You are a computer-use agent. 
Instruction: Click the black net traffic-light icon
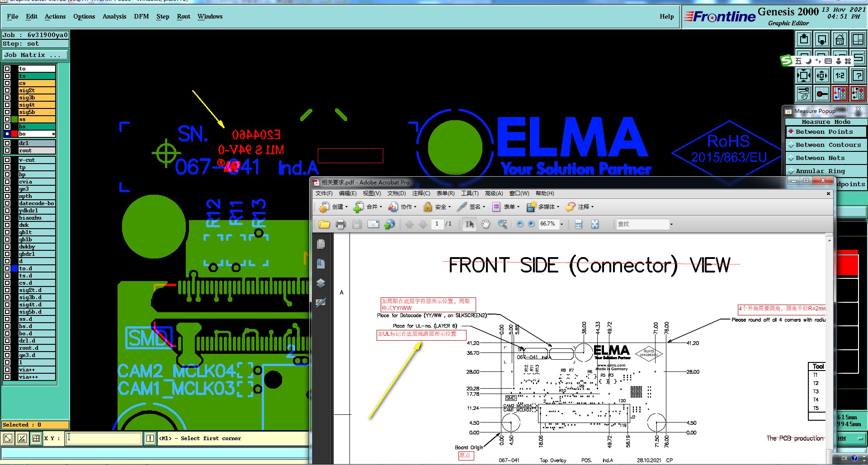(858, 94)
